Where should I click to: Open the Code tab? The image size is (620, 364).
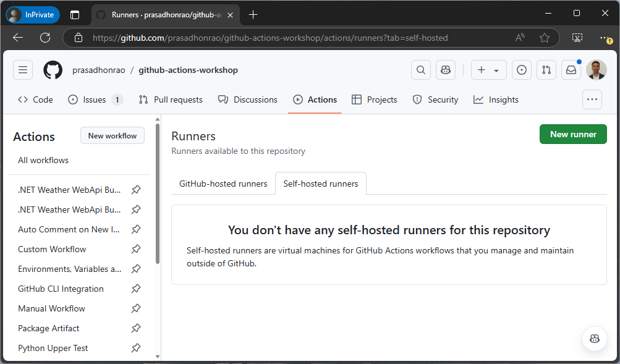coord(35,99)
